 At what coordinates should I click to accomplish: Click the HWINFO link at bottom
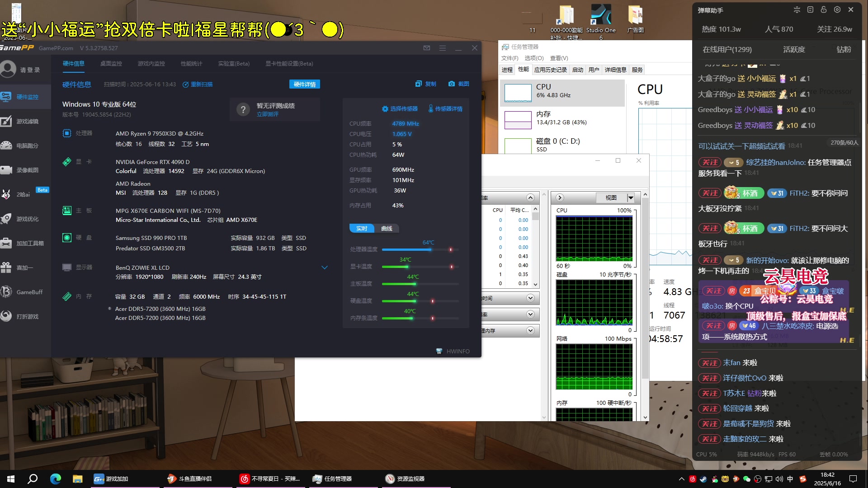453,352
